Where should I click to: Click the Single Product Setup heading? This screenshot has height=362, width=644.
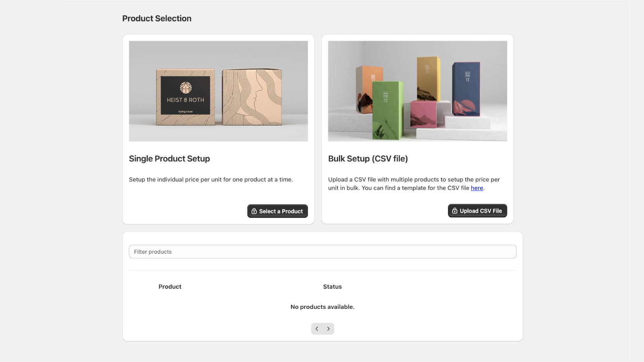coord(169,158)
